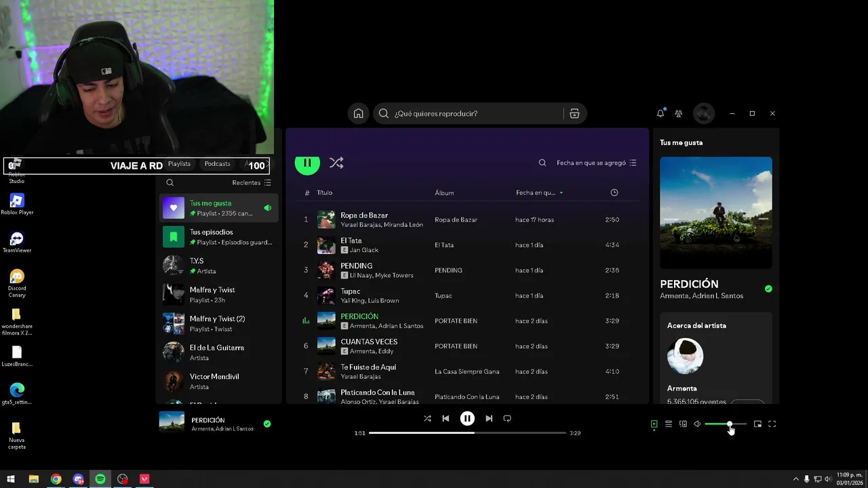The image size is (868, 488).
Task: Select the Playlists filter chip
Action: [x=179, y=164]
